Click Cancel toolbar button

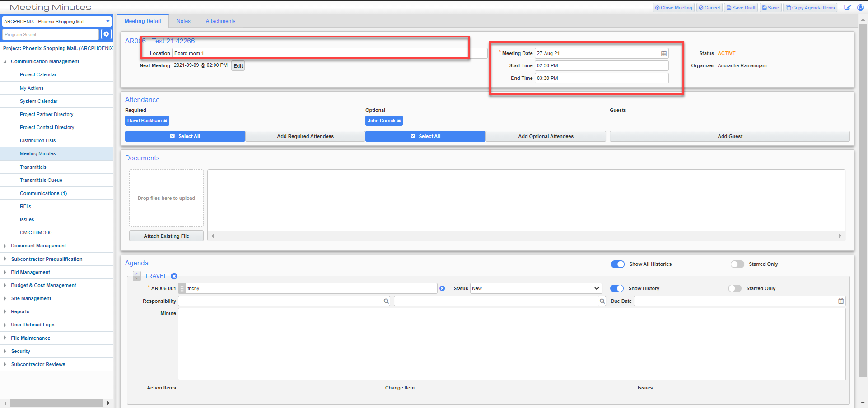pos(709,8)
